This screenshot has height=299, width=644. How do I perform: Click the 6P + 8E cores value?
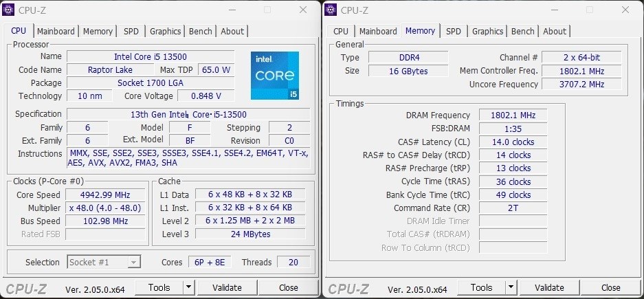[x=210, y=262]
